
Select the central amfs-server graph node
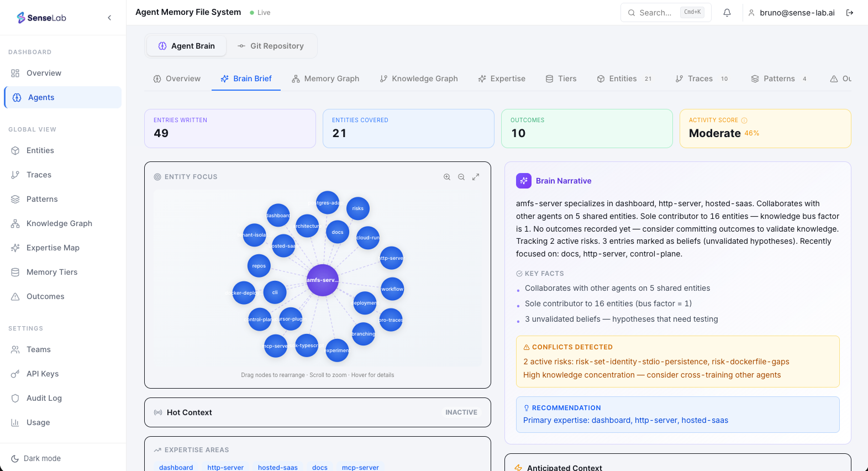coord(323,280)
